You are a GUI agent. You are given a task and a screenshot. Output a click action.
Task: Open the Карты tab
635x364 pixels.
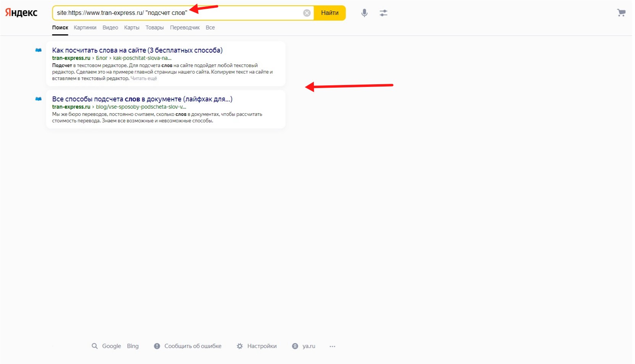[x=132, y=27]
